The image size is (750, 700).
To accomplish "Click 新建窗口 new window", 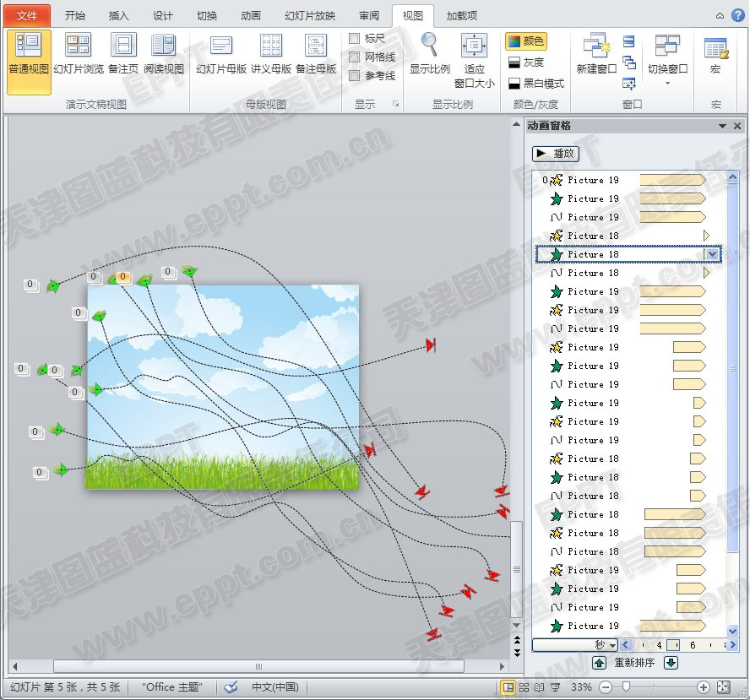I will tap(596, 53).
